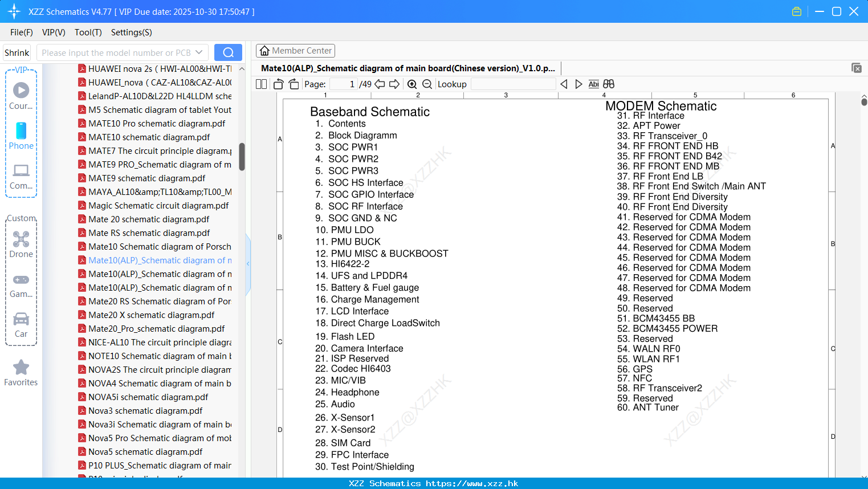Jump to next lookup result
Image resolution: width=868 pixels, height=489 pixels.
coord(578,84)
